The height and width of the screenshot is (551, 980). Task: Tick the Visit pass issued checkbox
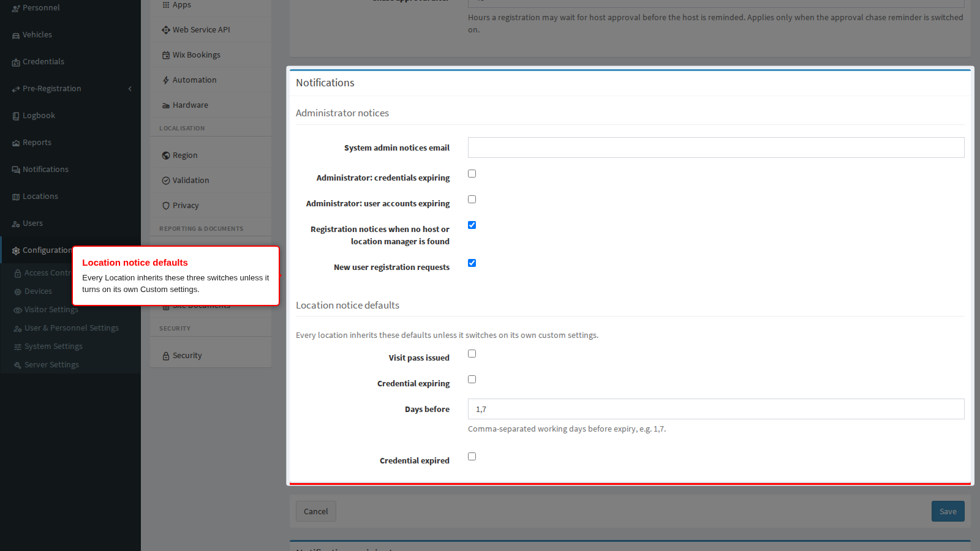coord(472,354)
